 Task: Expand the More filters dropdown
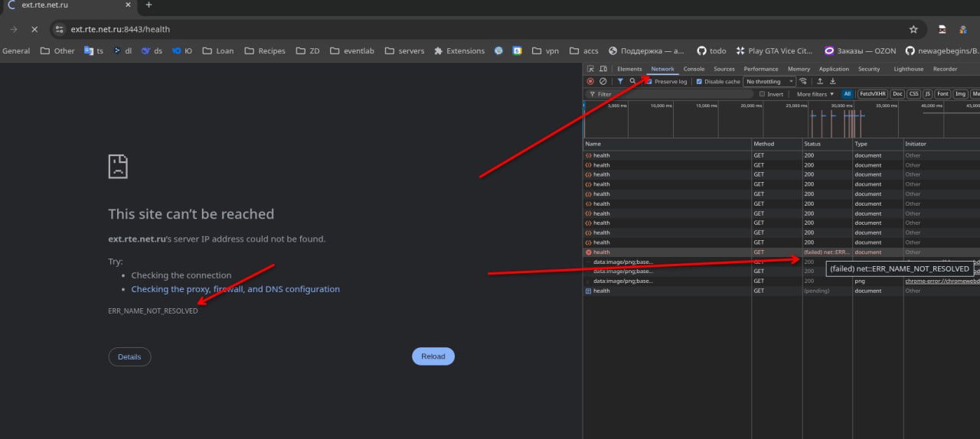point(815,94)
